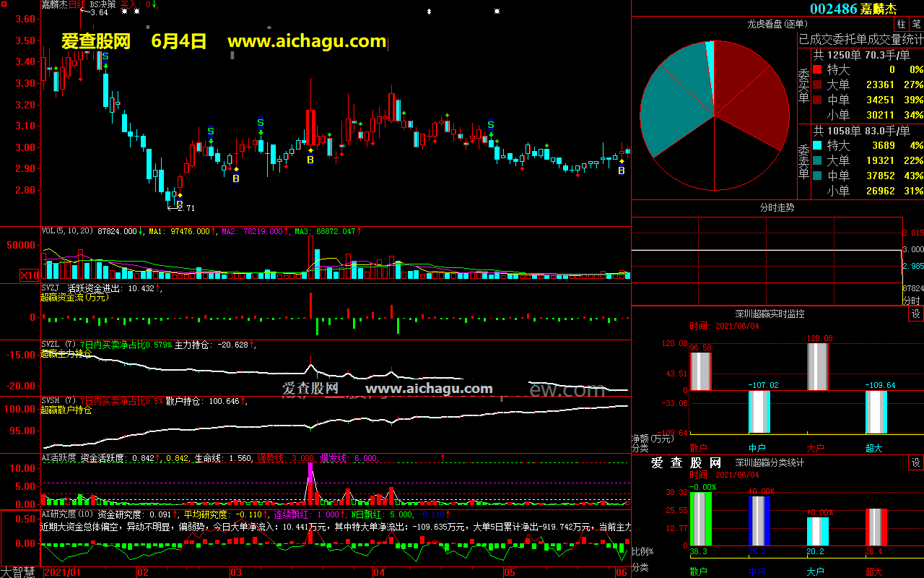Screen dimensions: 924x578
Task: Click the 主力持仓: -20.628 readout
Action: [211, 345]
